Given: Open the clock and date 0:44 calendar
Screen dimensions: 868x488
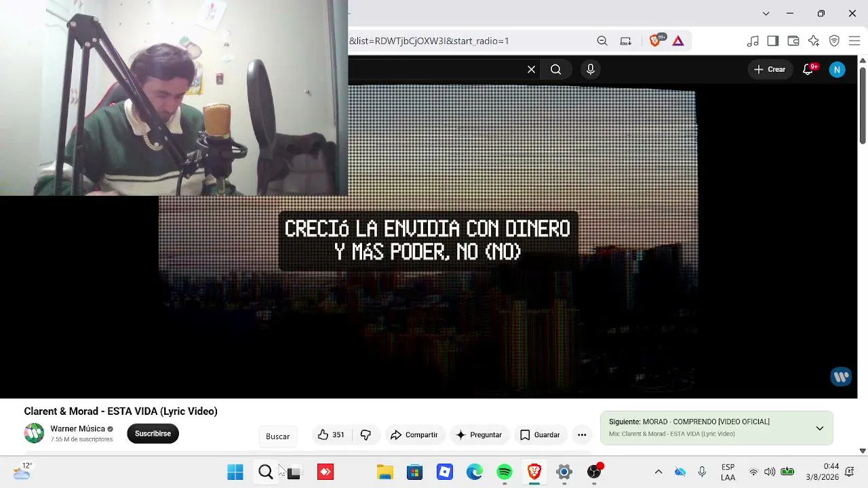Looking at the screenshot, I should [x=822, y=472].
